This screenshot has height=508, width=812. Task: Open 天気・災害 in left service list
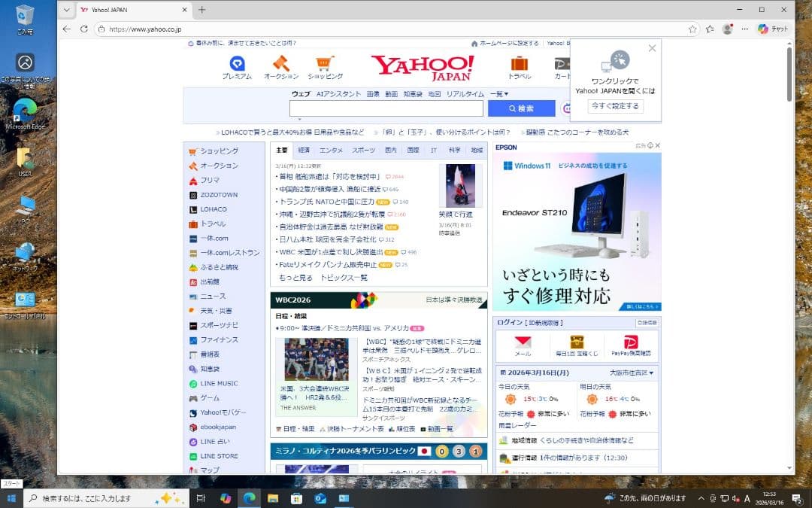[216, 311]
